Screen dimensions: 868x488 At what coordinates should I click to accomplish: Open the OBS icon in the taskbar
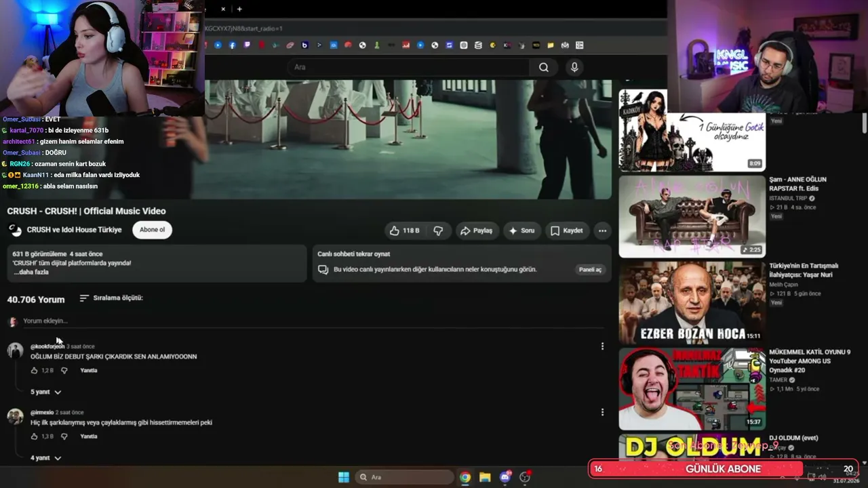point(524,477)
